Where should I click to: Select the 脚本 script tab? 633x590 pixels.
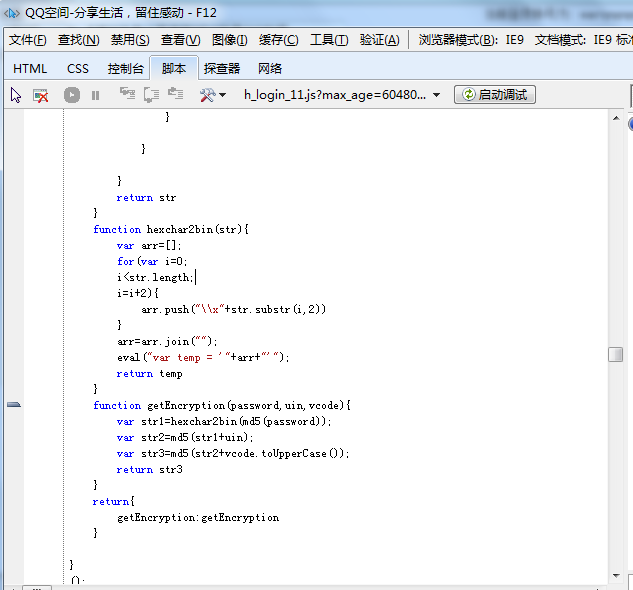174,68
